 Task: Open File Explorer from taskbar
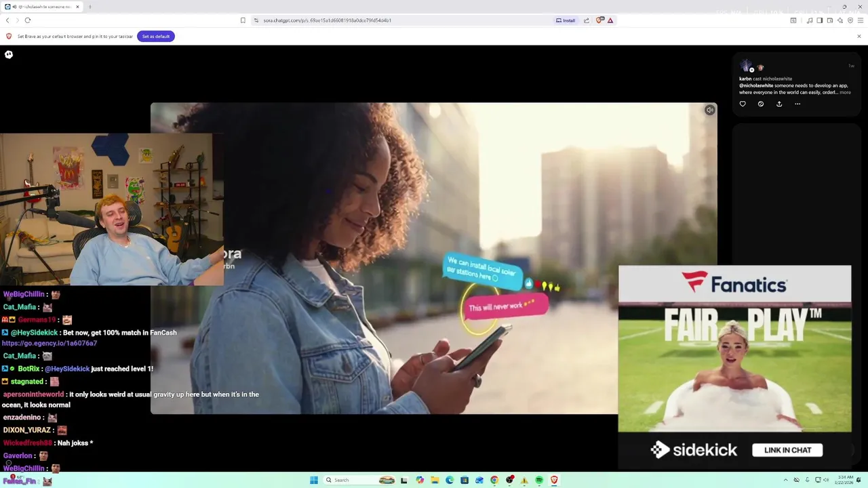[435, 480]
